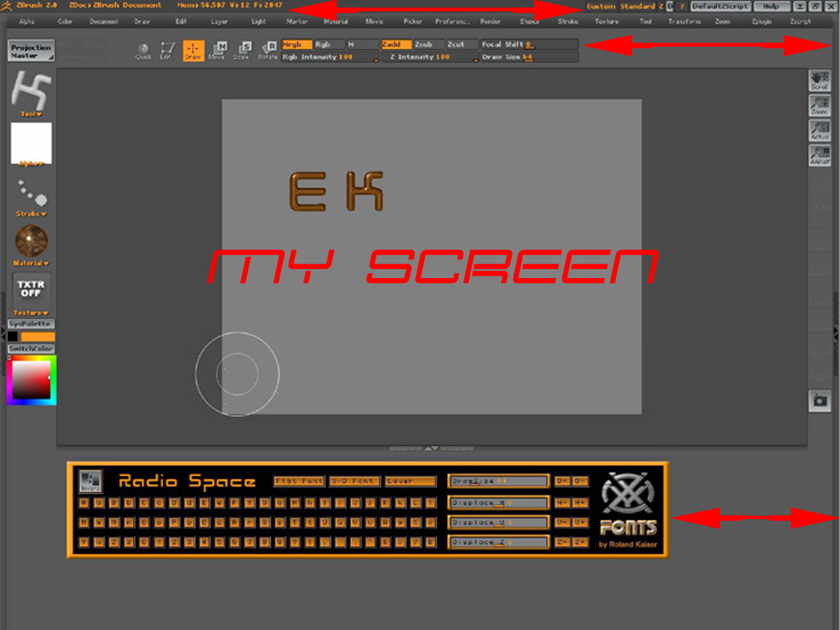840x630 pixels.
Task: Click the X Fonts logo
Action: 628,493
